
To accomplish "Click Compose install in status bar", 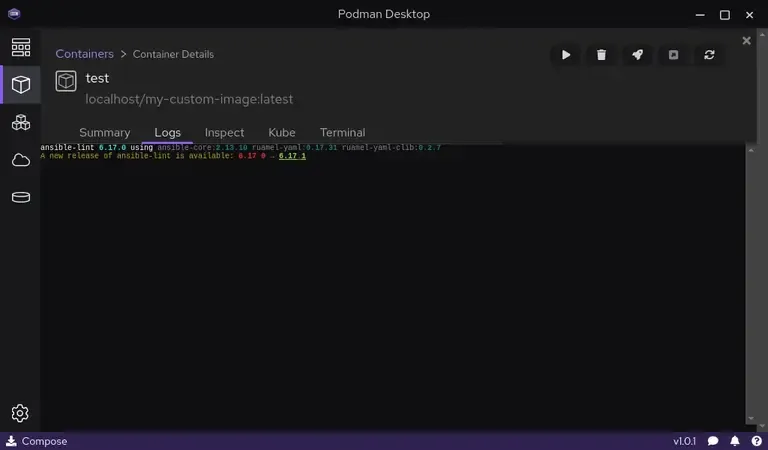I will (x=37, y=441).
